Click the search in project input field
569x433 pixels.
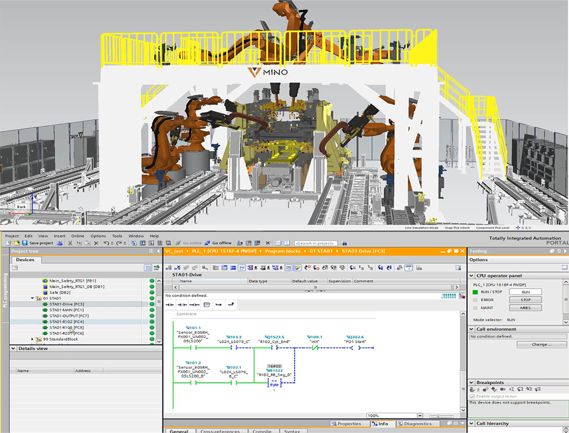coord(316,243)
